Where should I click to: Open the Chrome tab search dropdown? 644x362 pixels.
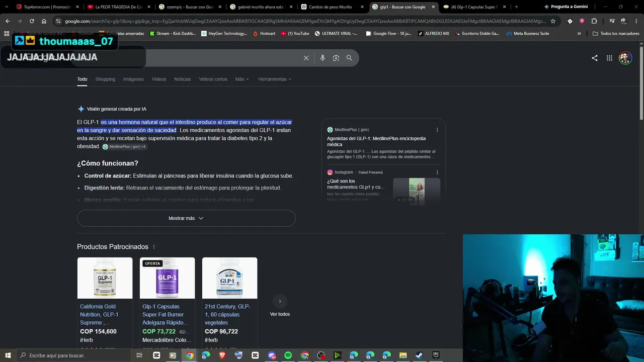click(6, 7)
